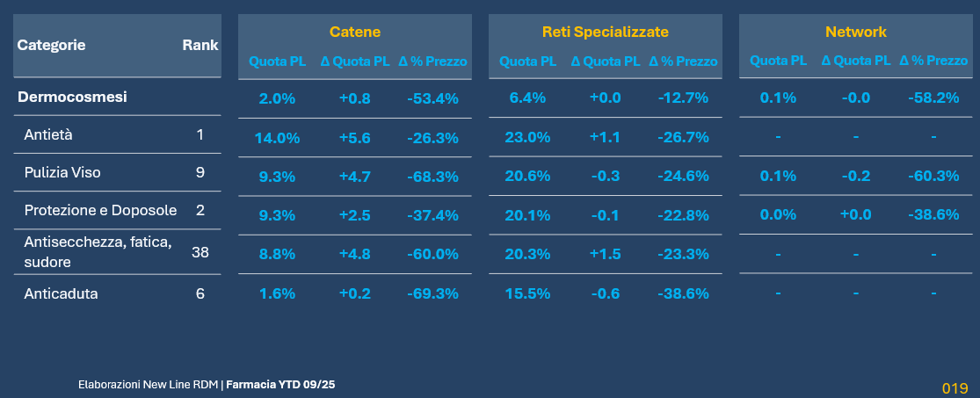Select the Reti Specializzate header
Screen dimensions: 980x398
tap(605, 32)
